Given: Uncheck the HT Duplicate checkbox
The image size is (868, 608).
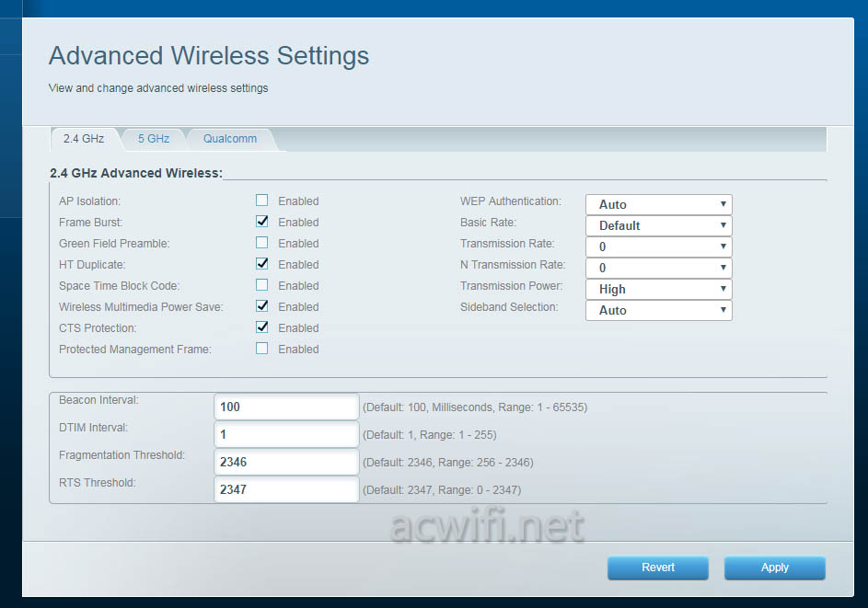Looking at the screenshot, I should coord(261,264).
